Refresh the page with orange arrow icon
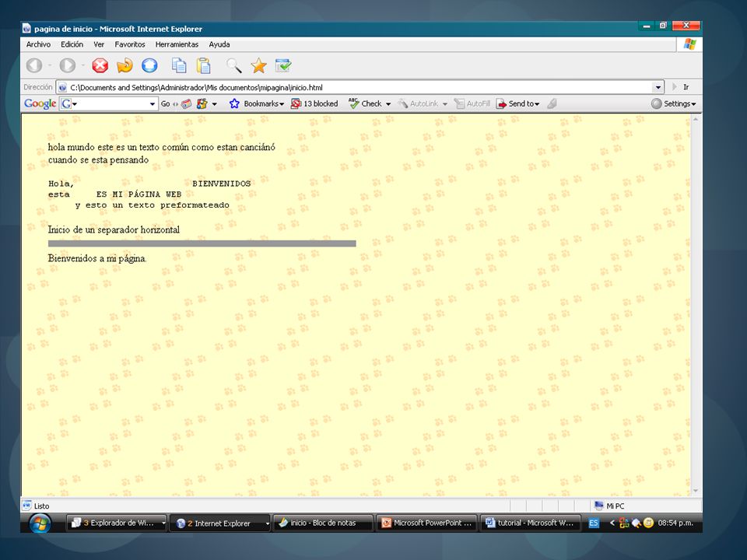The width and height of the screenshot is (747, 560). click(124, 65)
